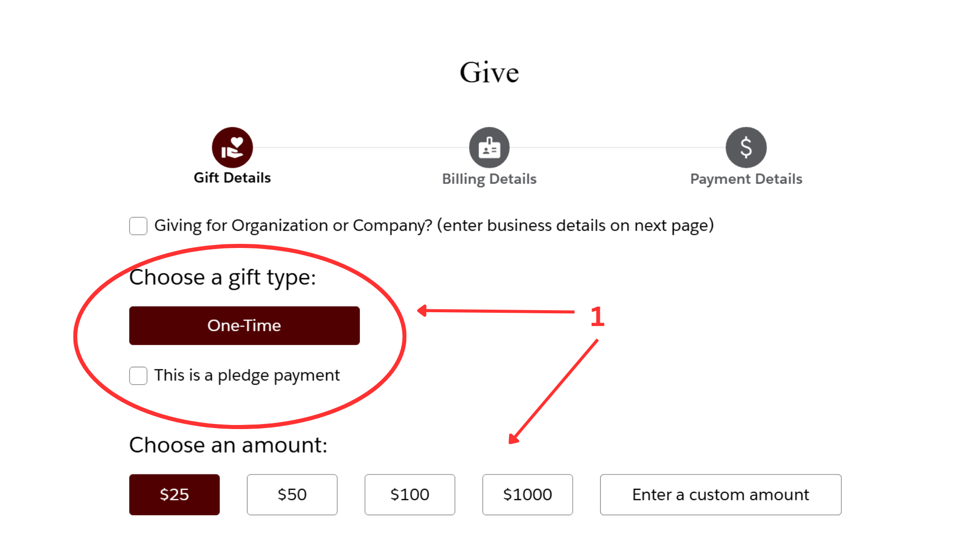The image size is (980, 551).
Task: Go to the Payment Details step label
Action: point(746,179)
